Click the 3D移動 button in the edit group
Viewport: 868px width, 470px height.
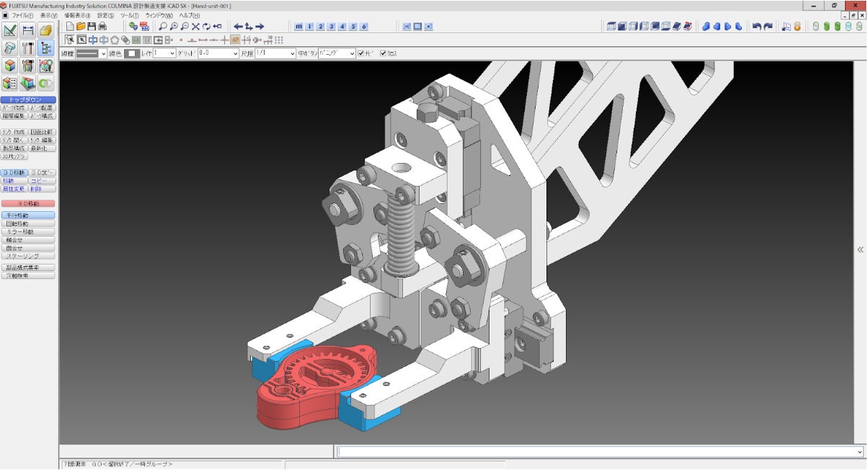point(14,173)
